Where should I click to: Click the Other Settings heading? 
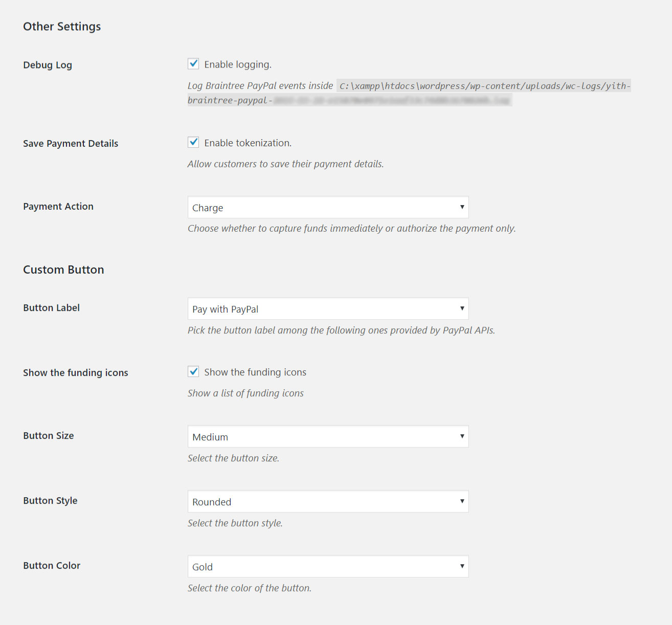(x=62, y=27)
